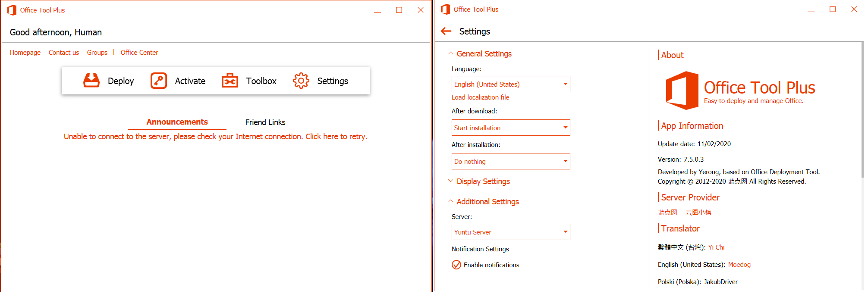Maximize the left Office Tool Plus window
The height and width of the screenshot is (294, 868).
[399, 10]
